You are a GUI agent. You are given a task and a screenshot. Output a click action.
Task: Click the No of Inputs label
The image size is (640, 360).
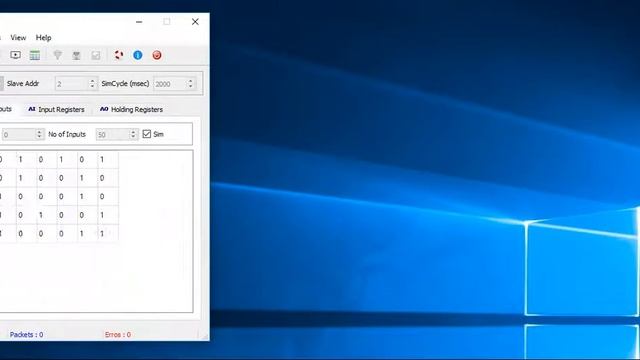[x=67, y=134]
